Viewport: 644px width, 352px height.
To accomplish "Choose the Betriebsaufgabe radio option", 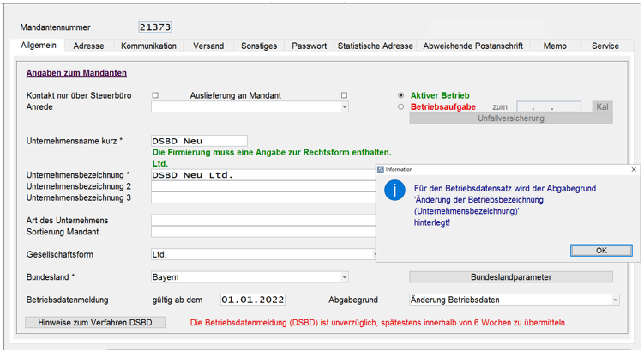I will [x=401, y=107].
